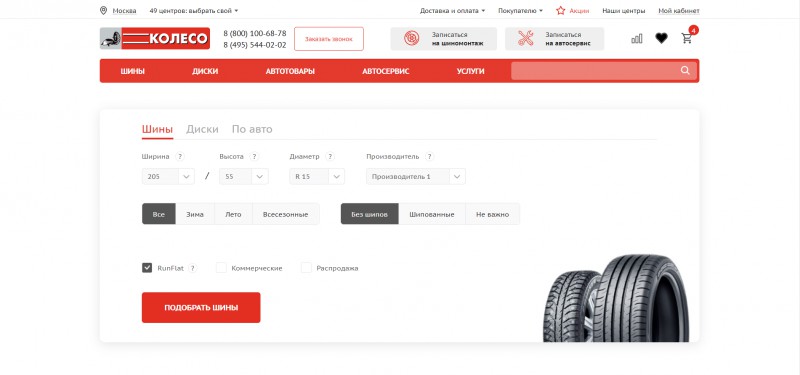Open the Высота 55 dropdown
800x375 pixels.
pos(244,177)
